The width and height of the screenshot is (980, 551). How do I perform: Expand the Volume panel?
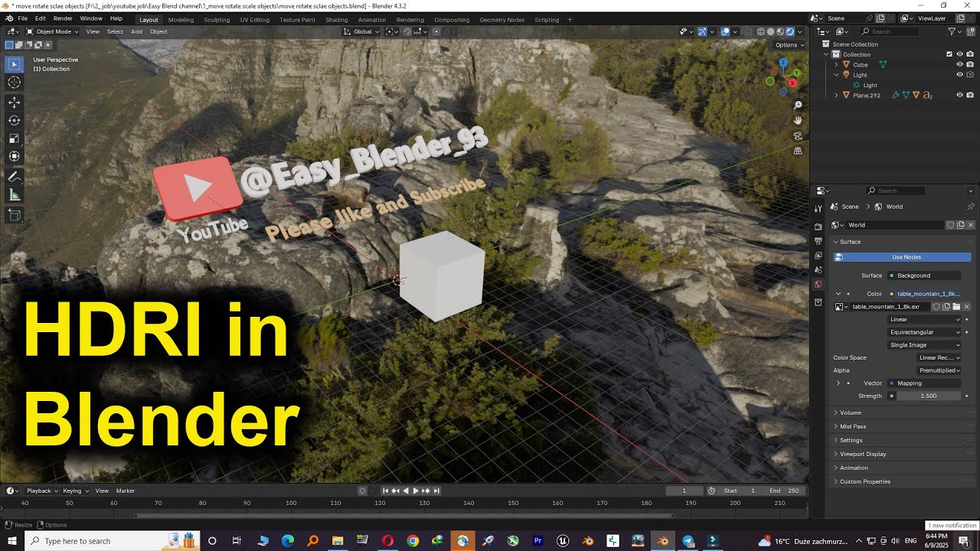[850, 412]
